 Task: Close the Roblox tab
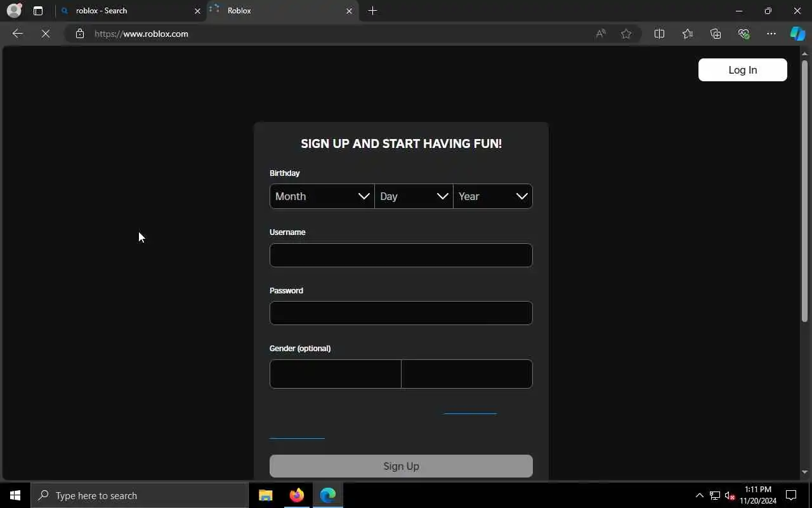coord(349,11)
